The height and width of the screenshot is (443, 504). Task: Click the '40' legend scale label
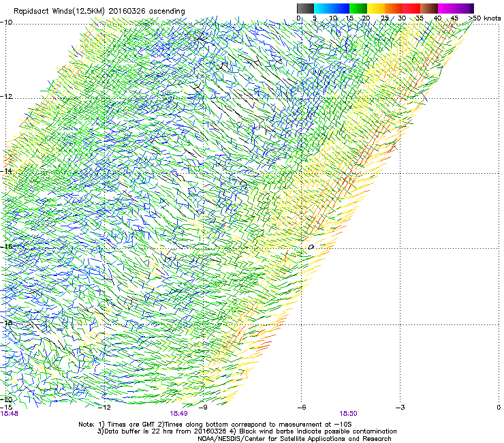(437, 18)
